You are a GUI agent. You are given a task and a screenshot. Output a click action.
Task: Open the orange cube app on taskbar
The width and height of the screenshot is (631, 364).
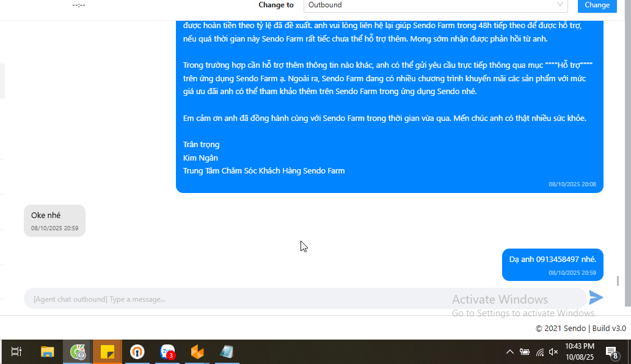tap(197, 352)
